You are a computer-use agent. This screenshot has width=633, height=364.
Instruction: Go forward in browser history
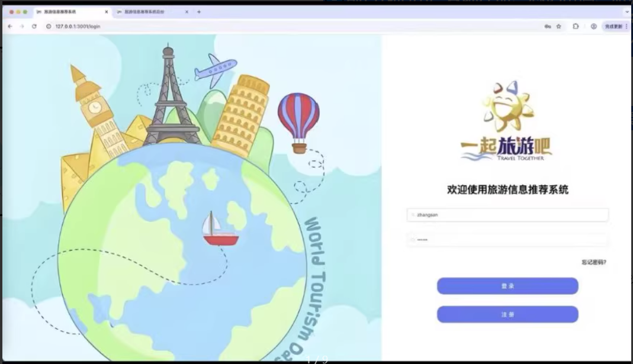[x=22, y=26]
